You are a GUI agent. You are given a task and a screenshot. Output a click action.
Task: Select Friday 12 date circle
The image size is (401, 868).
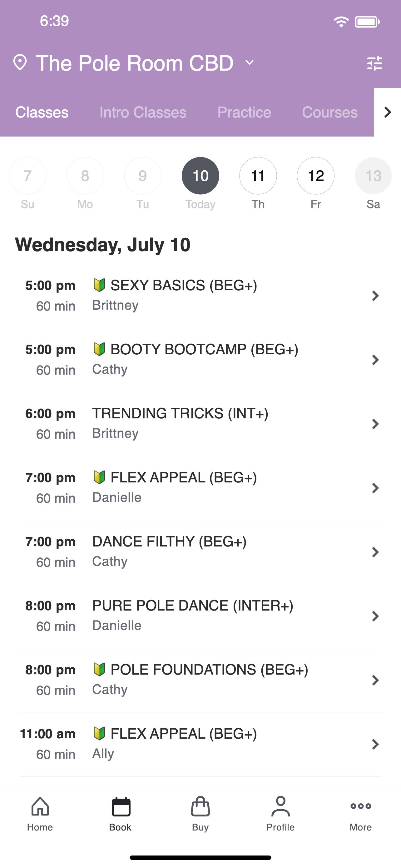pyautogui.click(x=315, y=176)
